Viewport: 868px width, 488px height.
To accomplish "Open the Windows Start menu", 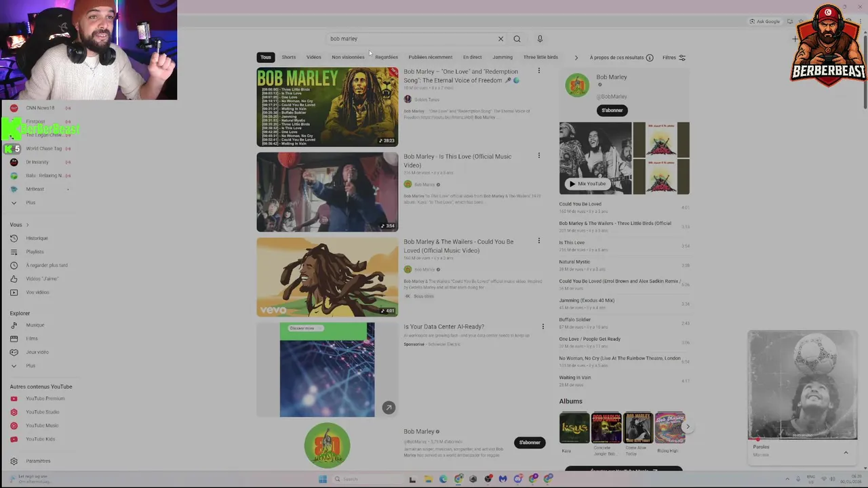I will point(323,479).
